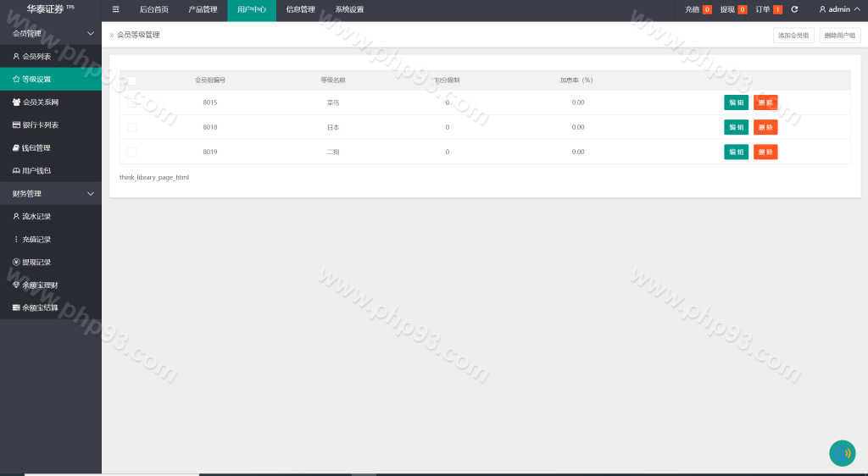Open 钱包管理 in the sidebar
868x476 pixels.
(36, 148)
